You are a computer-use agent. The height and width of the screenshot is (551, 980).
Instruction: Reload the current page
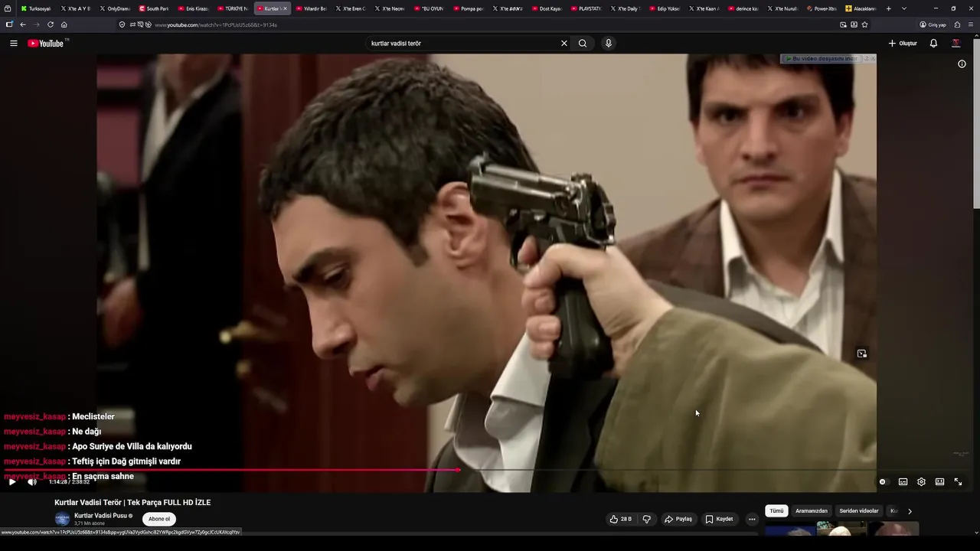click(x=51, y=24)
